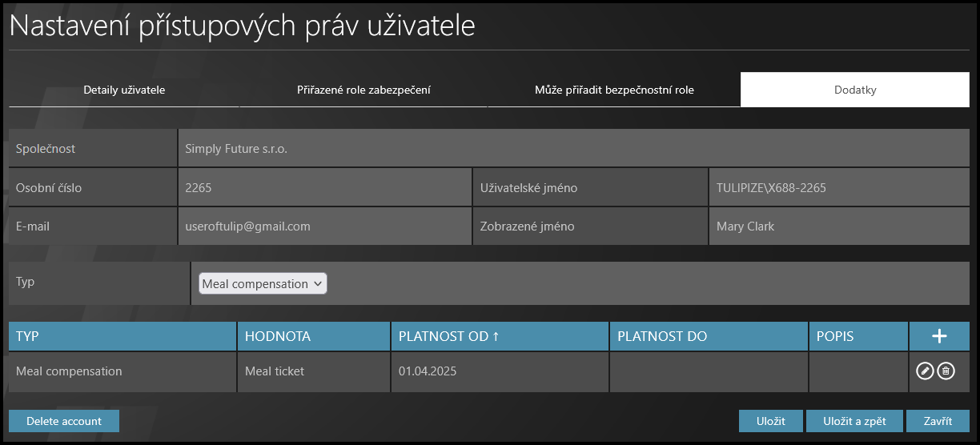
Task: Open the Meal compensation Typ dropdown
Action: click(263, 283)
